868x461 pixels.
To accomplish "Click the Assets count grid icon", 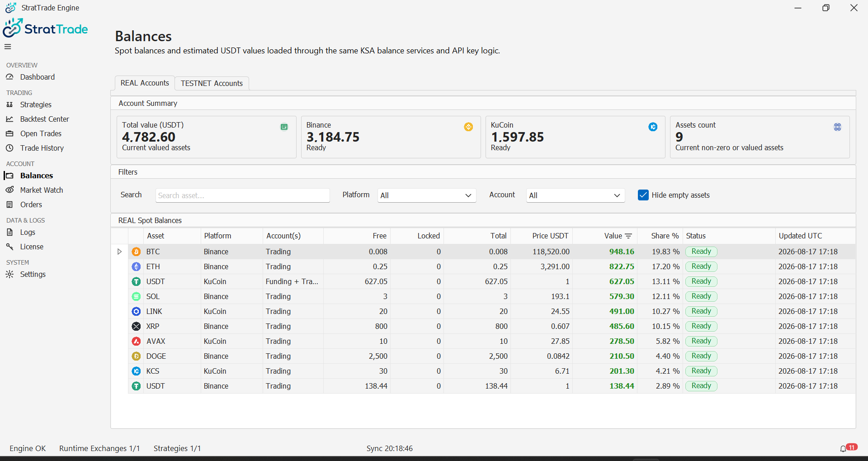I will (837, 127).
